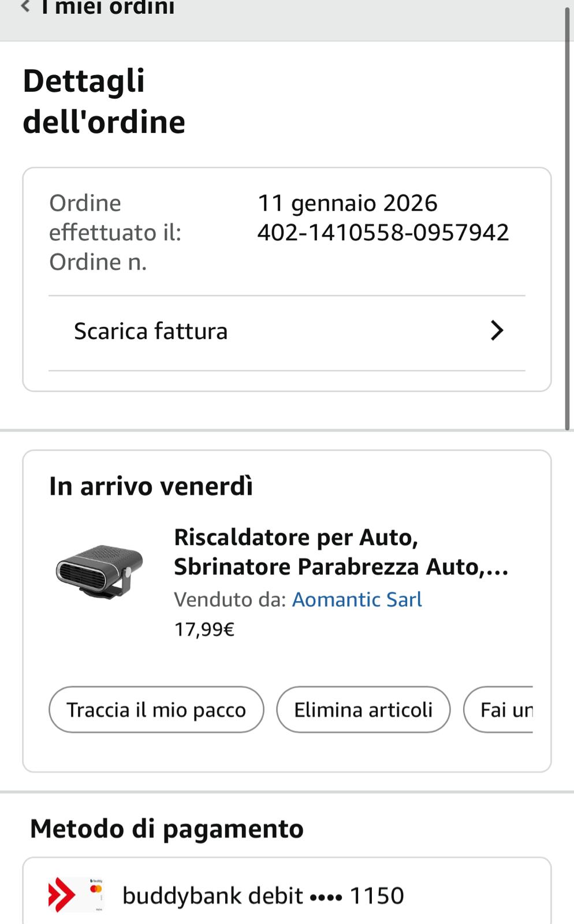574x924 pixels.
Task: Tap the In arrivo venerdì delivery heading
Action: pyautogui.click(x=151, y=486)
